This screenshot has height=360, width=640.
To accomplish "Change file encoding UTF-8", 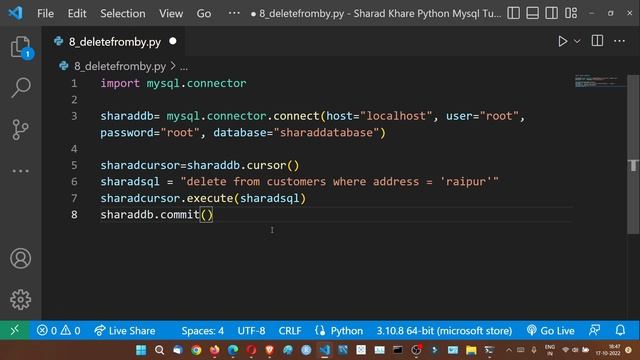I will 251,331.
